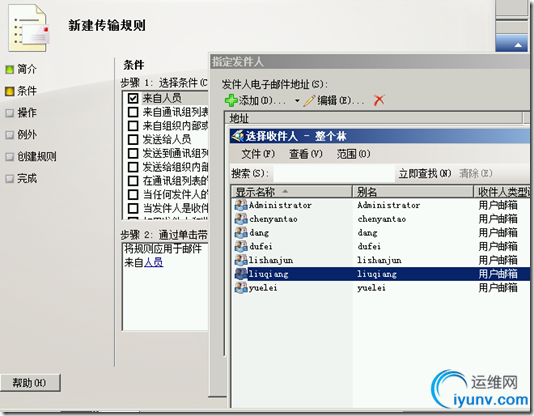Check the 来自通讯组列表 condition checkbox
Image resolution: width=534 pixels, height=416 pixels.
click(x=133, y=112)
